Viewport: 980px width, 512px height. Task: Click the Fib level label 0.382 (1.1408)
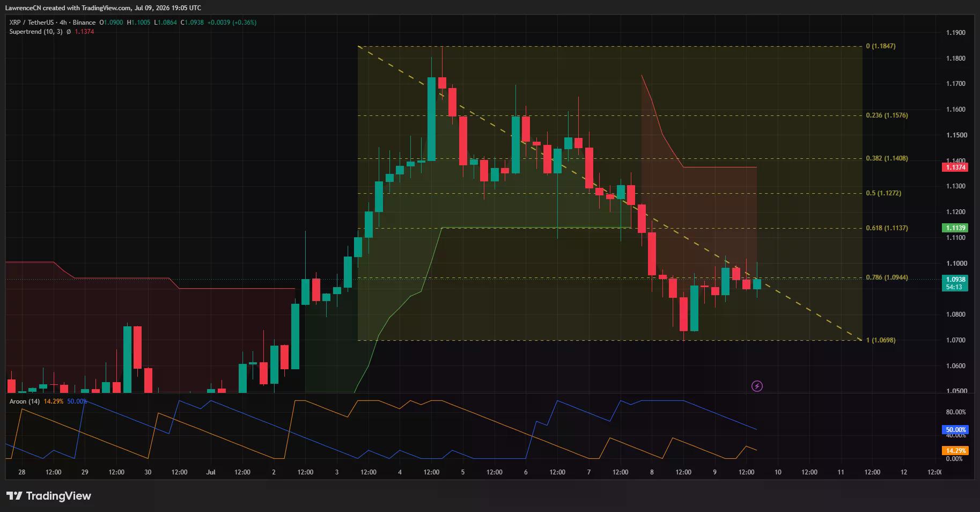[887, 158]
